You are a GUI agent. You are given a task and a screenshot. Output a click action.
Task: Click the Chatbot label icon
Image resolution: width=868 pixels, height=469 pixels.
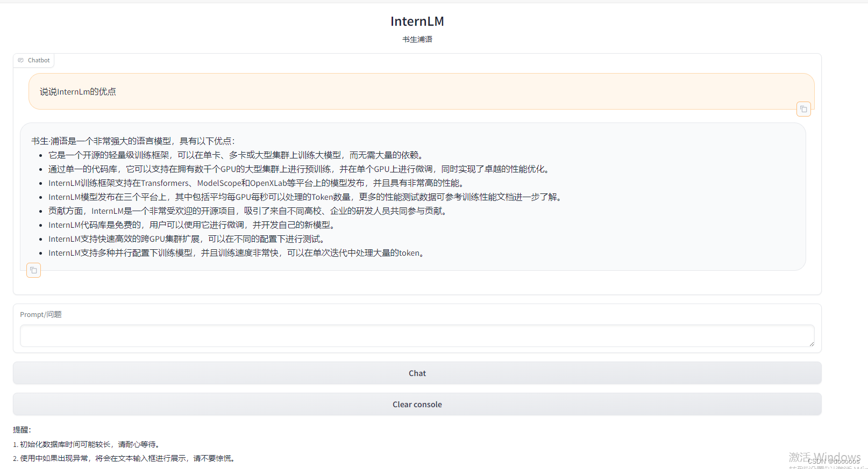coord(21,60)
